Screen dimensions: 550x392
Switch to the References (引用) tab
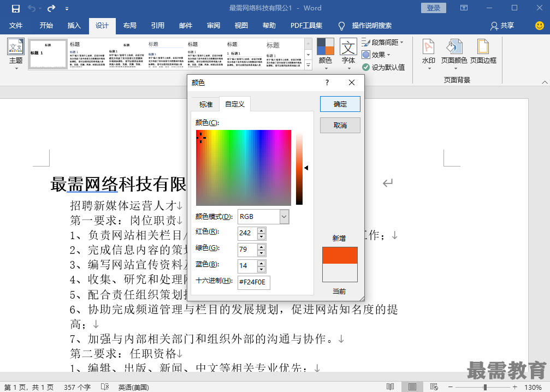(157, 26)
